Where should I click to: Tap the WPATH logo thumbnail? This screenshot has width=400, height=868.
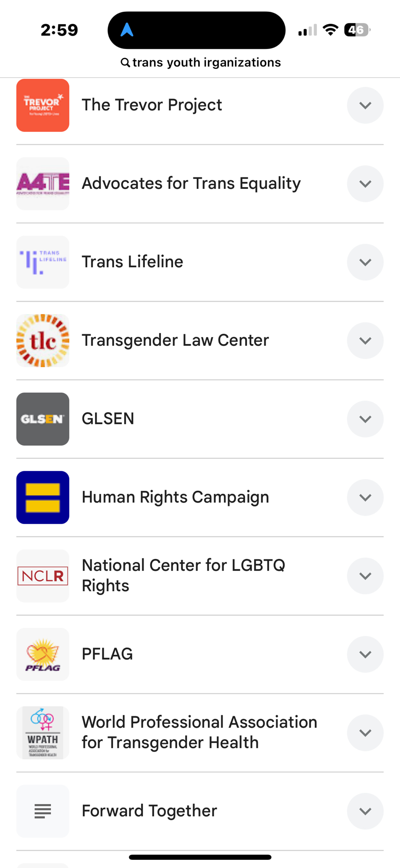43,733
